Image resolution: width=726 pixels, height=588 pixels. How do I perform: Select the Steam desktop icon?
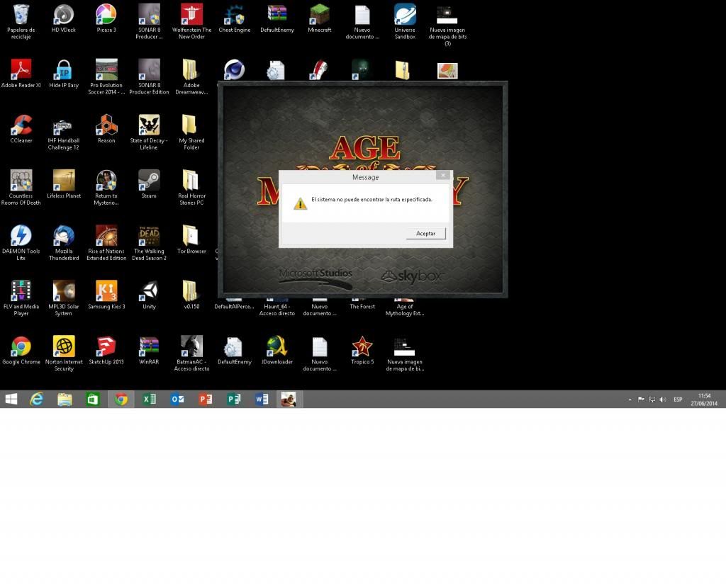[149, 185]
